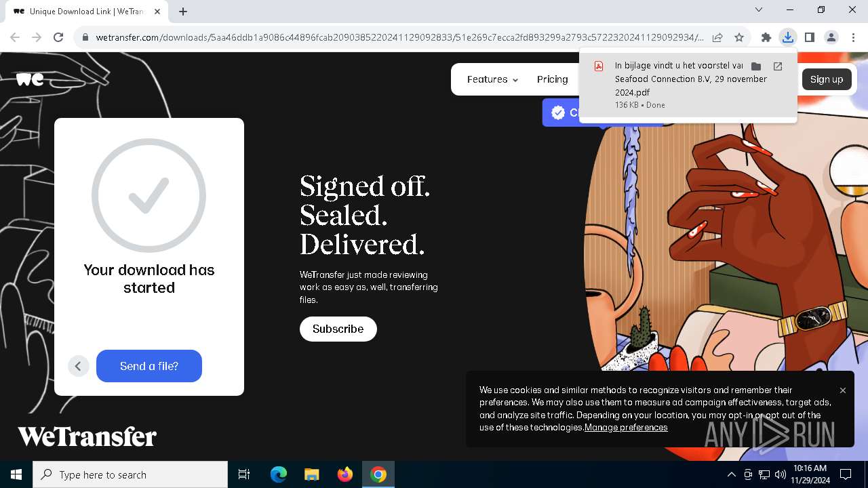Open the Manage preferences link

626,428
